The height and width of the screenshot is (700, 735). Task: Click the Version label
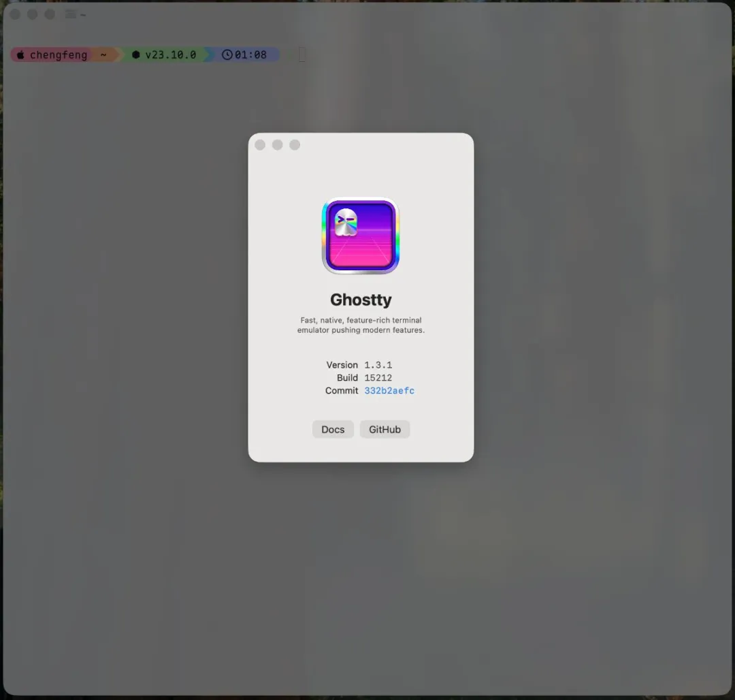342,365
